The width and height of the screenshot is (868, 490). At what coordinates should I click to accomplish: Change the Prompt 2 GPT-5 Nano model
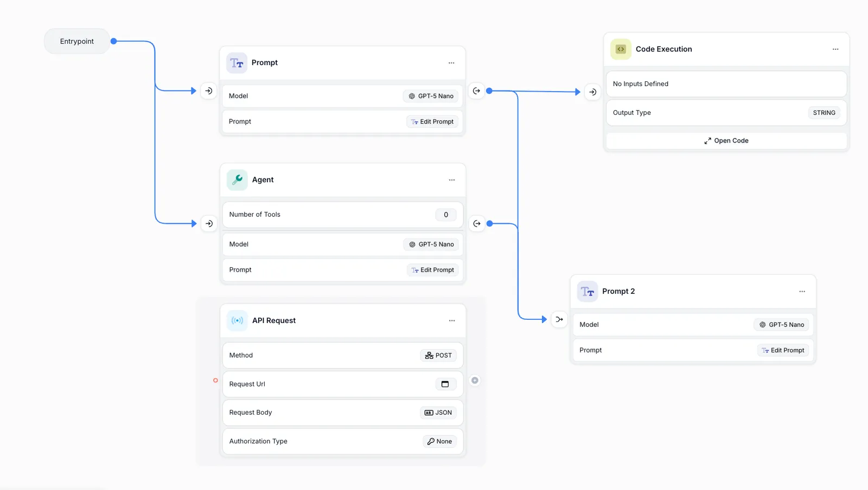[x=781, y=325]
